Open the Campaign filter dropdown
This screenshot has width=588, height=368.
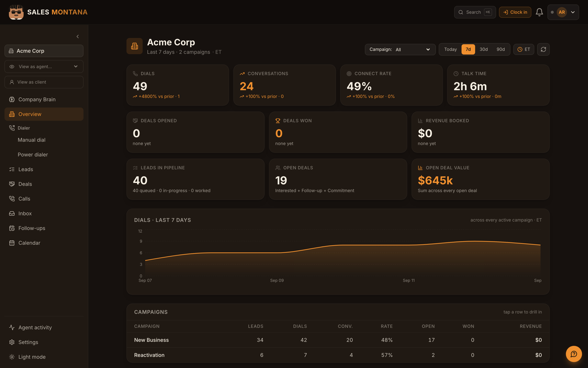point(400,49)
